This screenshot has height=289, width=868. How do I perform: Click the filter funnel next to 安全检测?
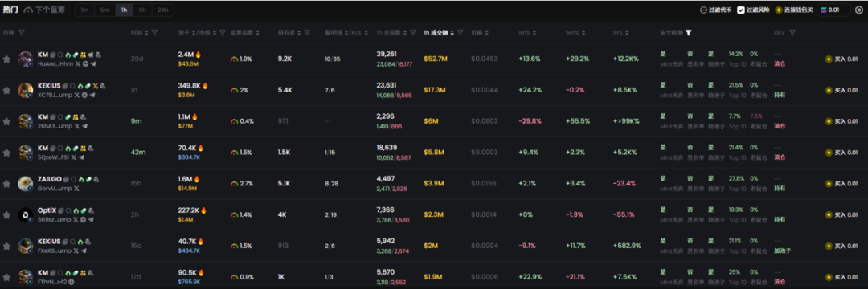tap(688, 33)
